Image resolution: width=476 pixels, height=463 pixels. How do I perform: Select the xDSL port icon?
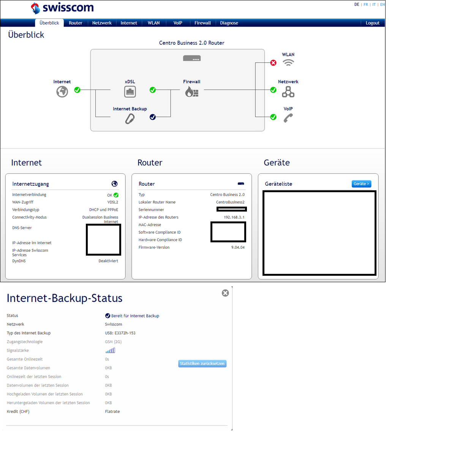[130, 92]
